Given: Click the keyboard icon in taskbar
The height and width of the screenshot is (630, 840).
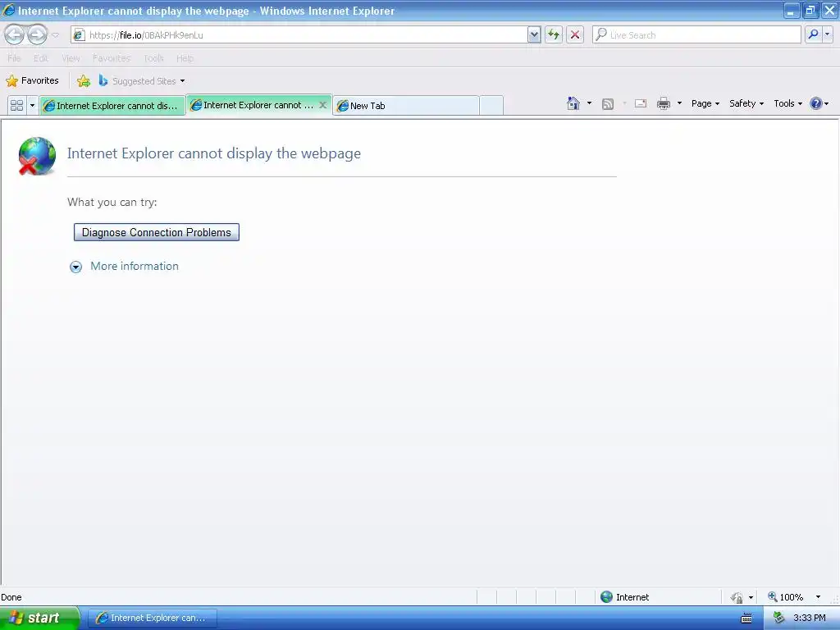Looking at the screenshot, I should (x=746, y=619).
